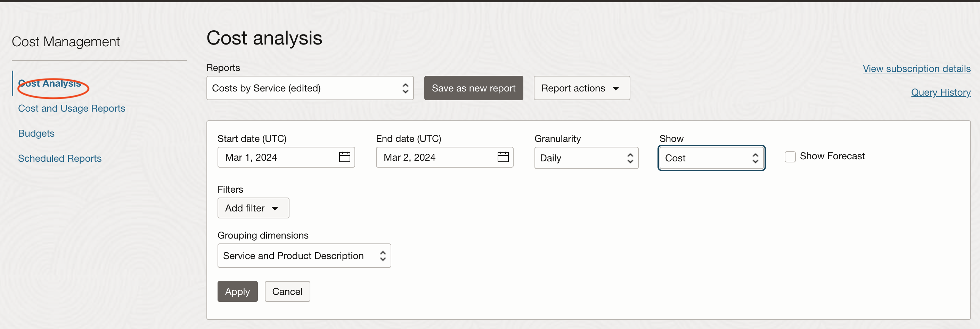Open the Service and Product Description dropdown
This screenshot has height=329, width=980.
pos(304,256)
